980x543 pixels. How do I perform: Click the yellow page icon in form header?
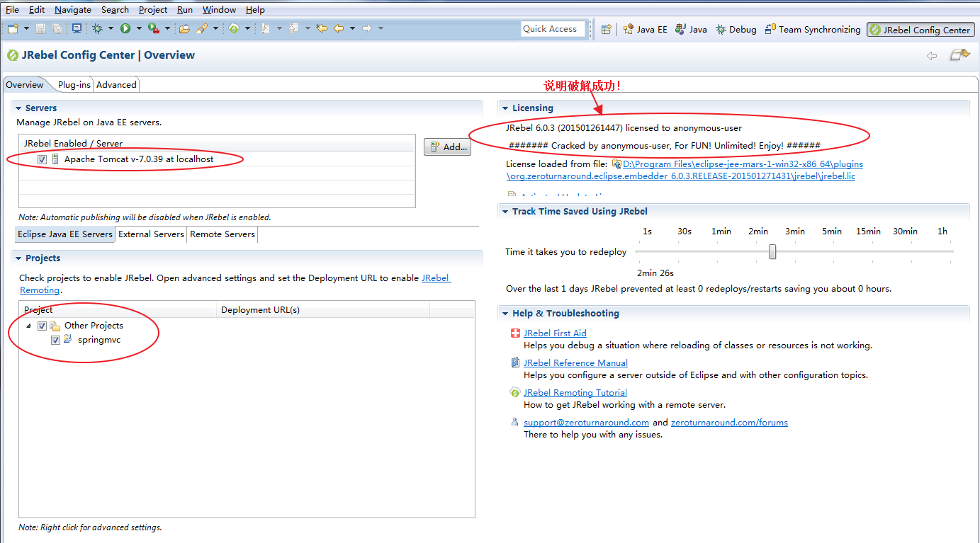pyautogui.click(x=959, y=55)
